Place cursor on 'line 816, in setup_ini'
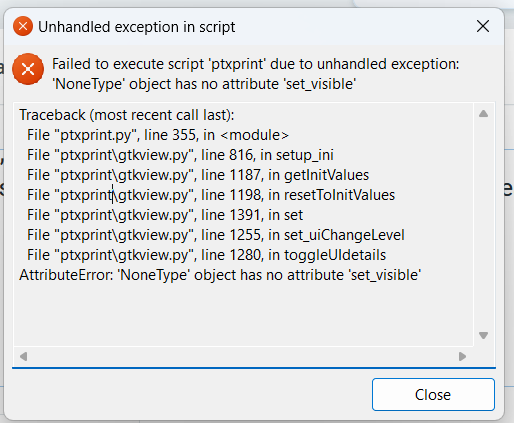 point(267,155)
